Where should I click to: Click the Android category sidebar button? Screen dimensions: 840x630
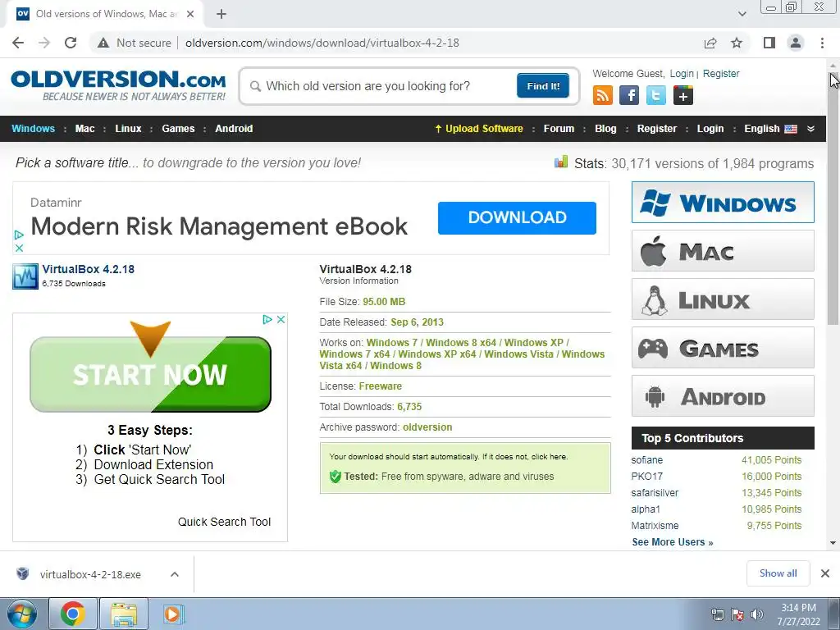click(x=723, y=396)
